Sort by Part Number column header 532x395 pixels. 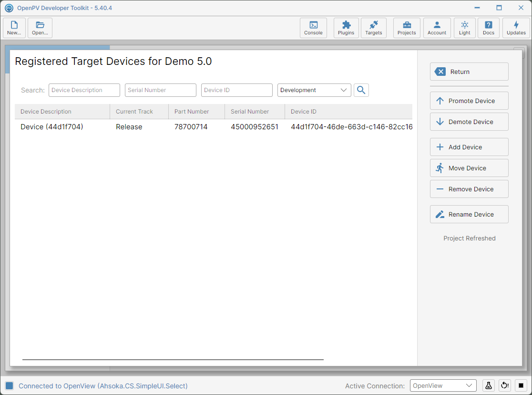pos(196,112)
